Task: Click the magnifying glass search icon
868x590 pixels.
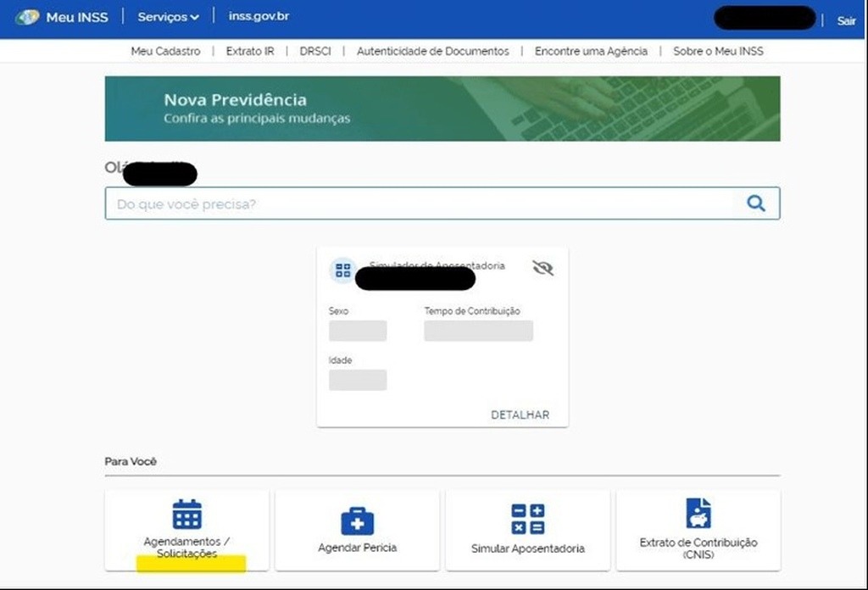Action: point(755,203)
